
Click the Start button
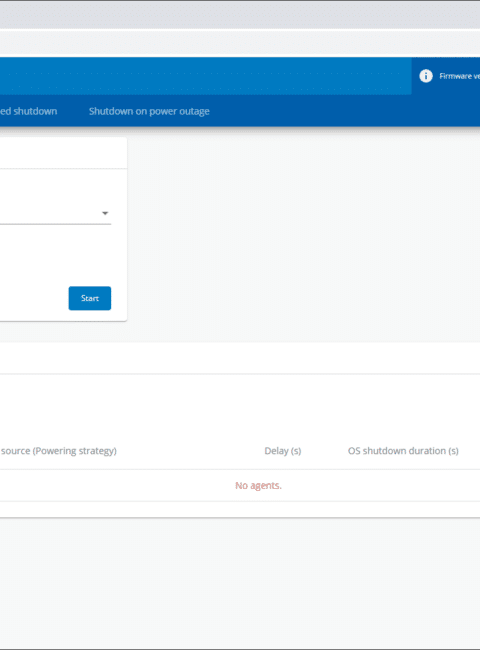point(90,298)
